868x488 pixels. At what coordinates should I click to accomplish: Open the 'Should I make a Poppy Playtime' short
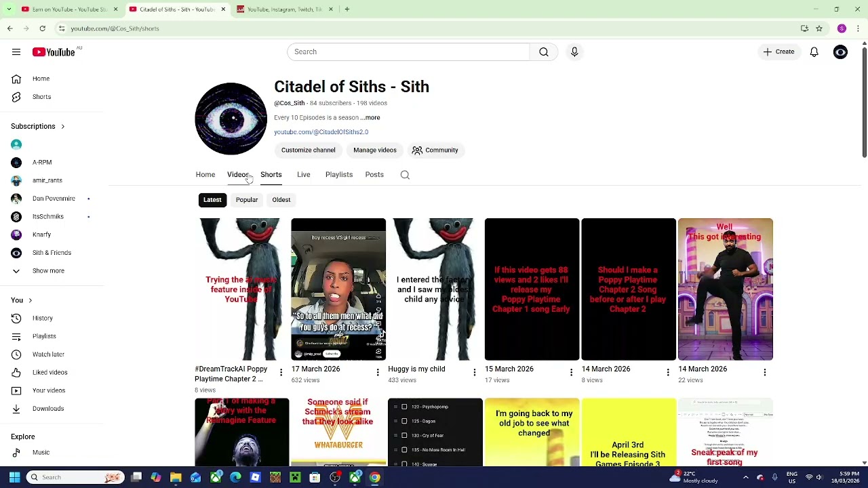pos(629,289)
